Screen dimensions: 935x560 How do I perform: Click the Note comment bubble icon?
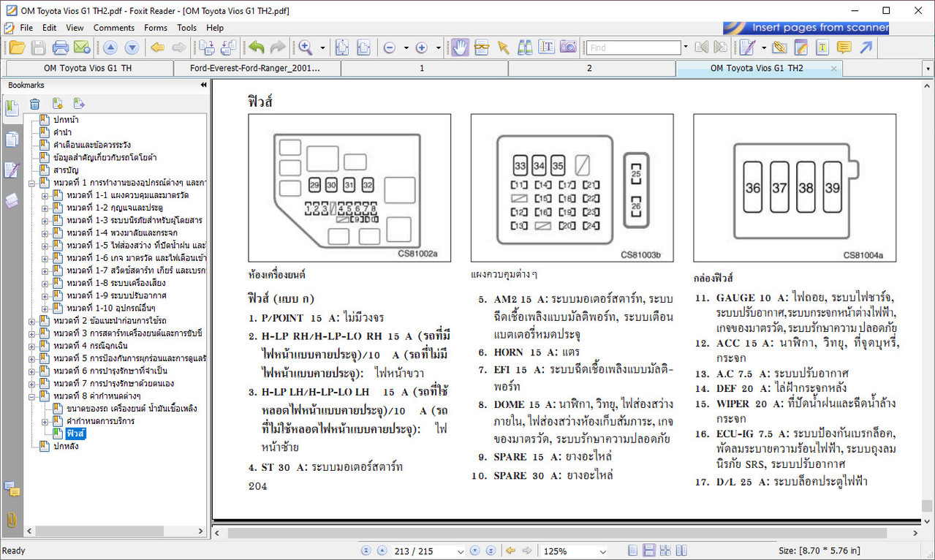click(844, 48)
